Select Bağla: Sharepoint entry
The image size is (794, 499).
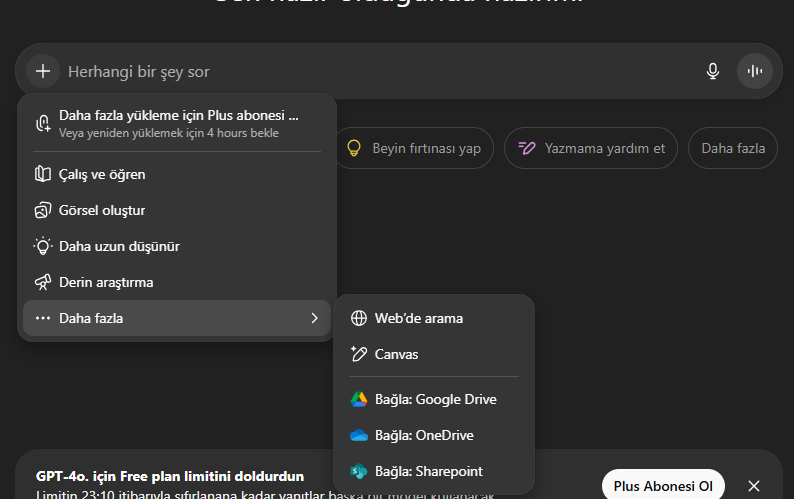pyautogui.click(x=434, y=471)
